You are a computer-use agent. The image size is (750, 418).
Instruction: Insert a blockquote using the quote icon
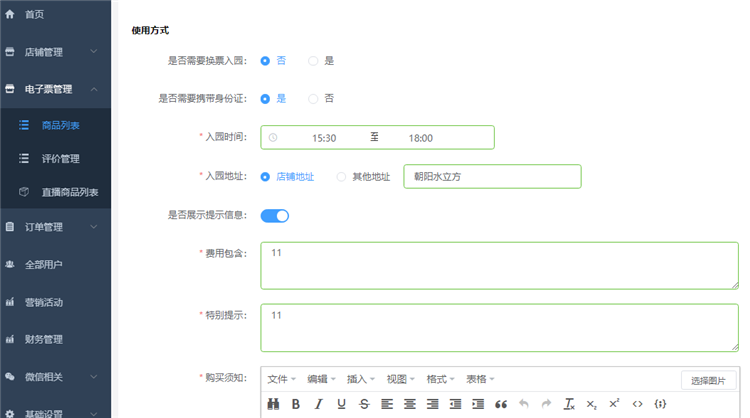[501, 404]
